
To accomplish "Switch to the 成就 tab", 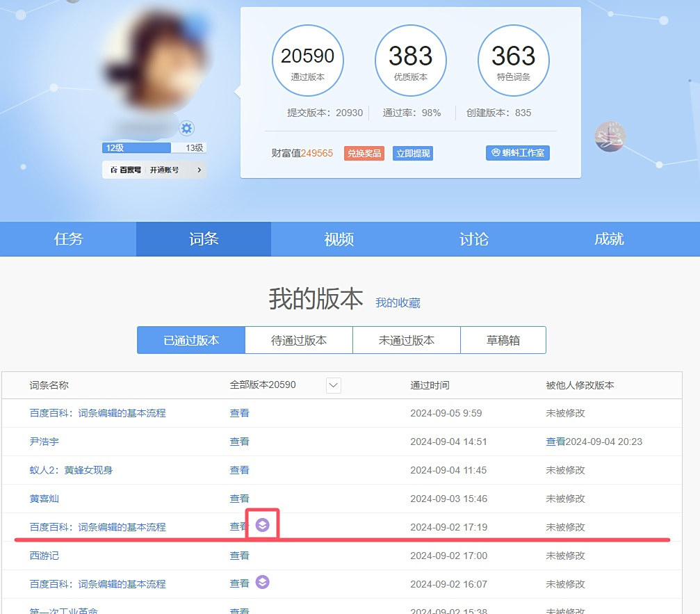I will (610, 239).
